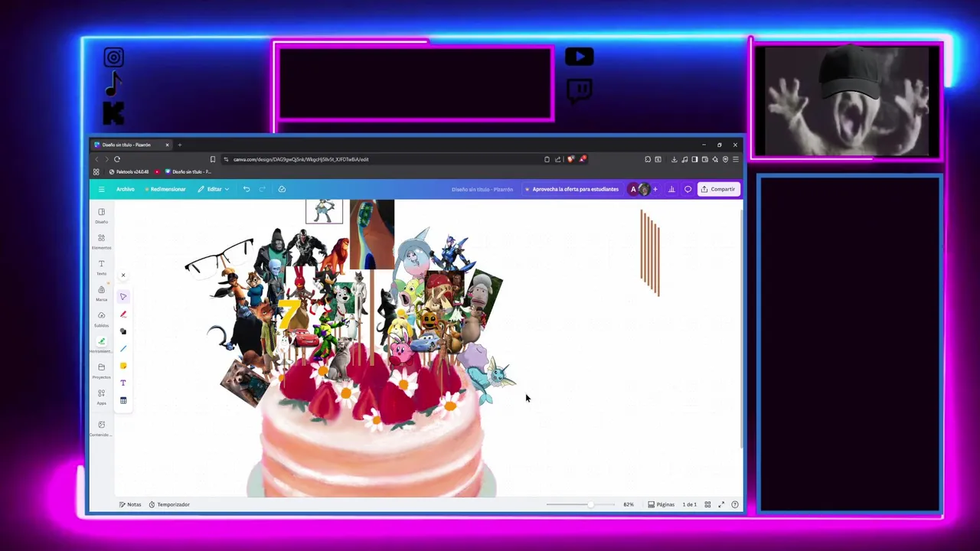The height and width of the screenshot is (551, 980).
Task: Click the Instagram icon in stream overlay
Action: click(x=113, y=57)
